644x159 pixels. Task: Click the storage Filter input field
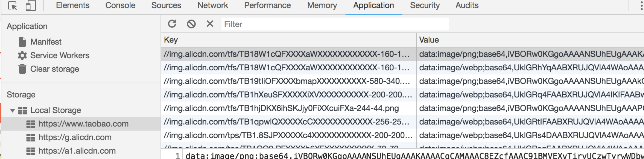coord(335,24)
